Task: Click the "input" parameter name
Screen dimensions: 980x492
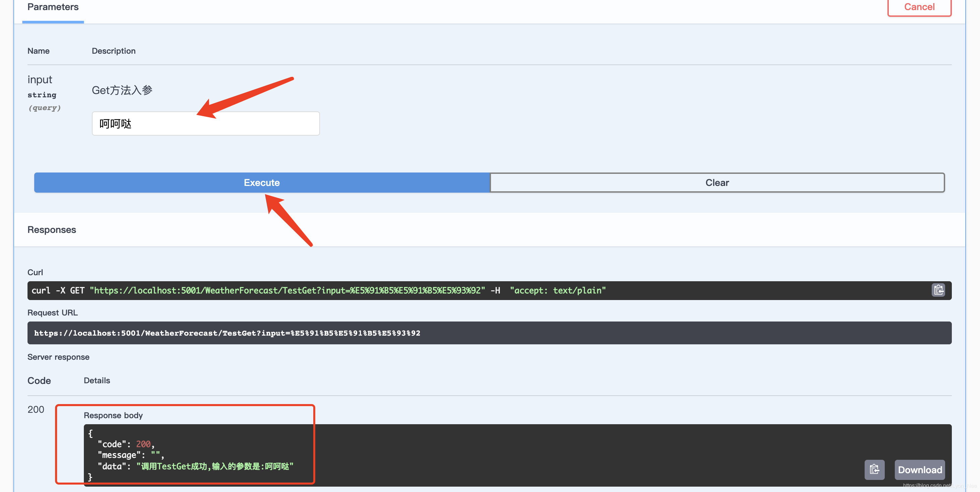Action: [x=40, y=80]
